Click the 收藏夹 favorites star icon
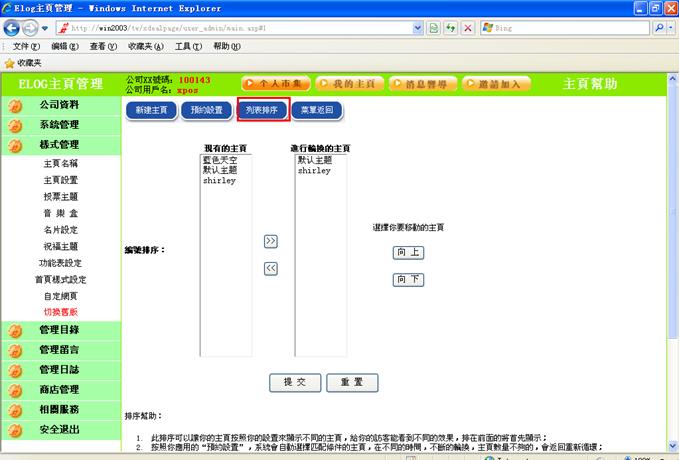Image resolution: width=679 pixels, height=460 pixels. point(10,62)
